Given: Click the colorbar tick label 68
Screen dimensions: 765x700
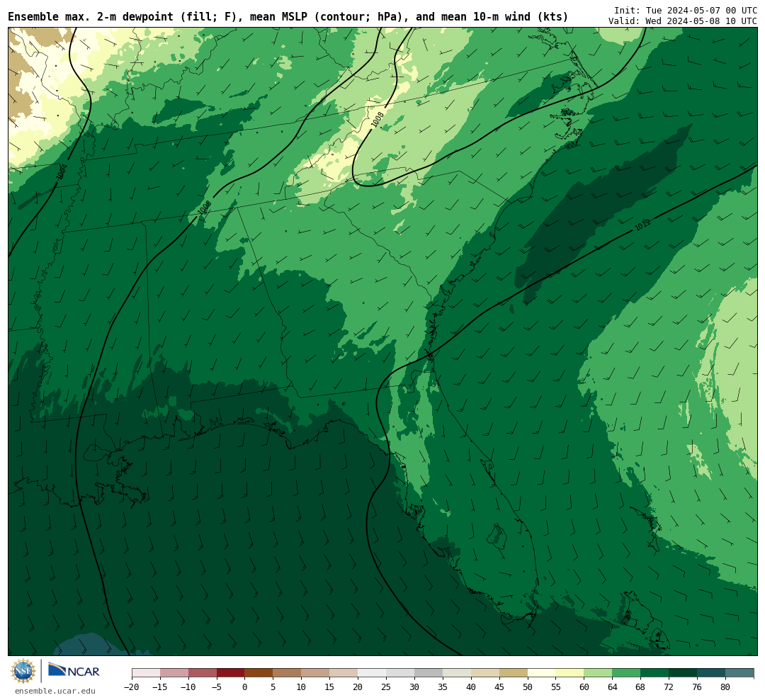Looking at the screenshot, I should [x=641, y=687].
